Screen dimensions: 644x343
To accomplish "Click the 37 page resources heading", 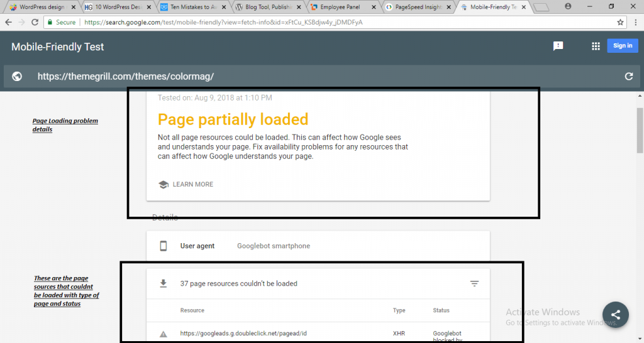I will 238,283.
